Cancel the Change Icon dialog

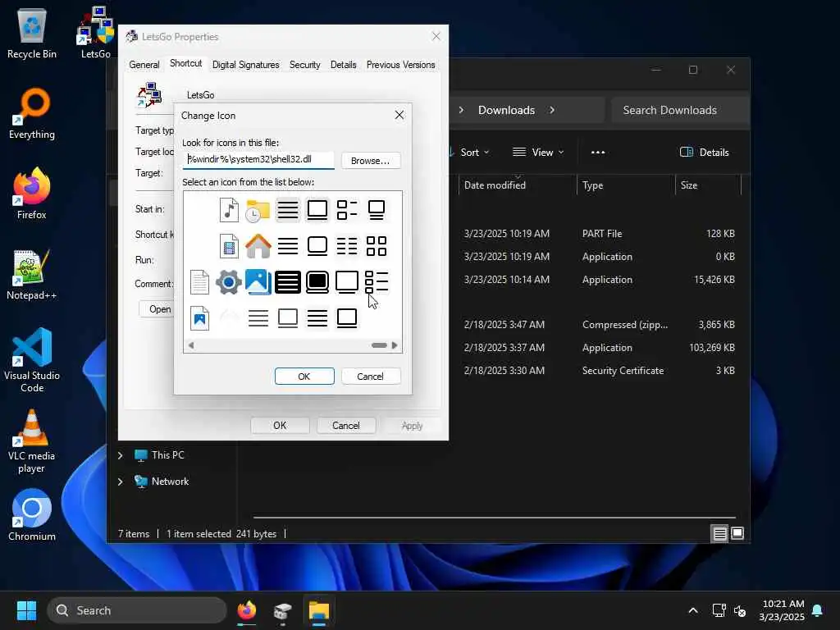coord(371,376)
